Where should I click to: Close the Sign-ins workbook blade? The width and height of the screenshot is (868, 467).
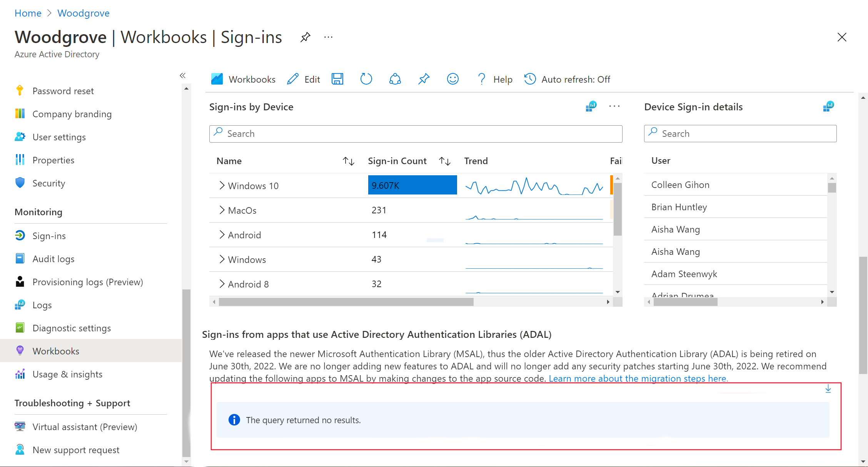[842, 37]
